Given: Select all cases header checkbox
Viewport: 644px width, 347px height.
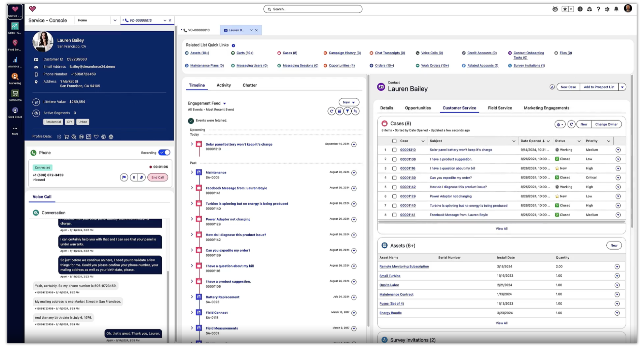Looking at the screenshot, I should coord(394,141).
